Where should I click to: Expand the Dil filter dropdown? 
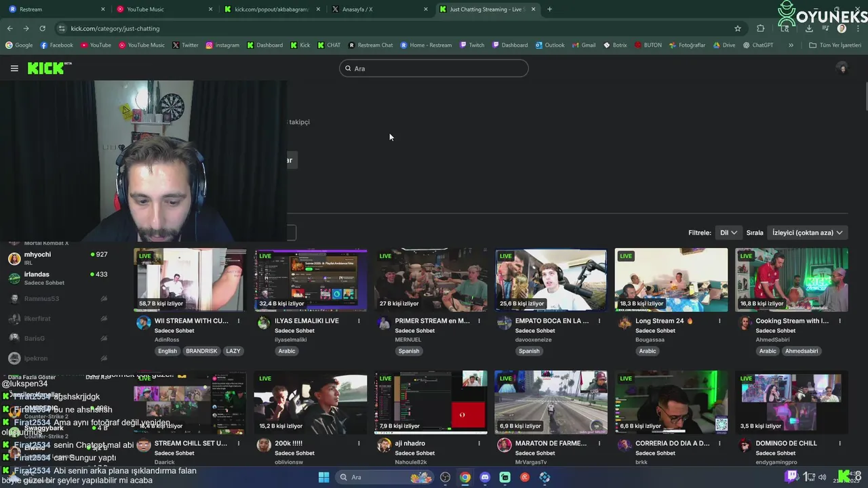pyautogui.click(x=728, y=232)
